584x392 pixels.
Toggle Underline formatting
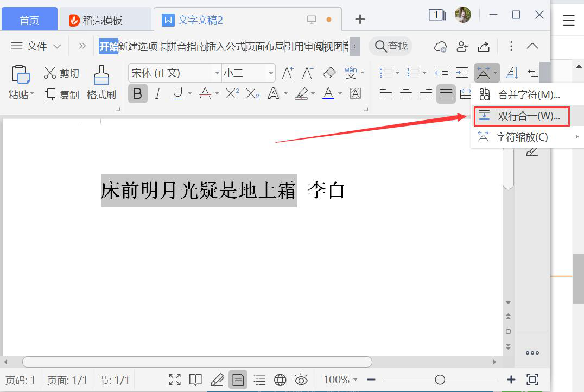(177, 93)
